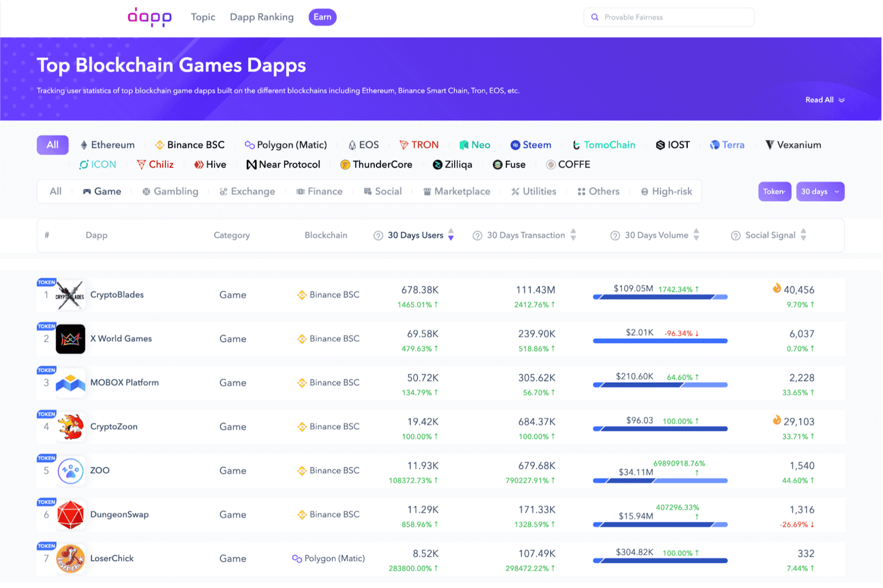The width and height of the screenshot is (883, 588).
Task: Click the fire icon next to 29,103
Action: [x=777, y=420]
